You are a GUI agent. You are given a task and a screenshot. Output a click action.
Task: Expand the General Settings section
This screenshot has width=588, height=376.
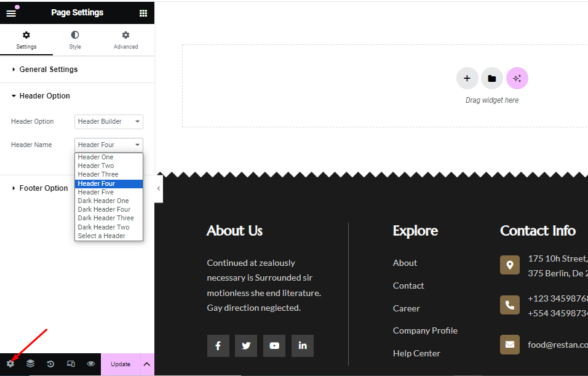click(x=48, y=70)
